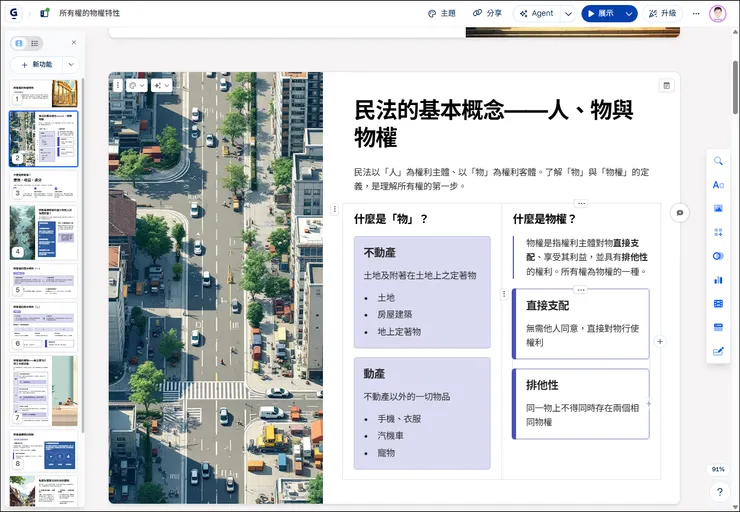The width and height of the screenshot is (740, 512).
Task: Click the card title 民法的基本概念
Action: (493, 123)
